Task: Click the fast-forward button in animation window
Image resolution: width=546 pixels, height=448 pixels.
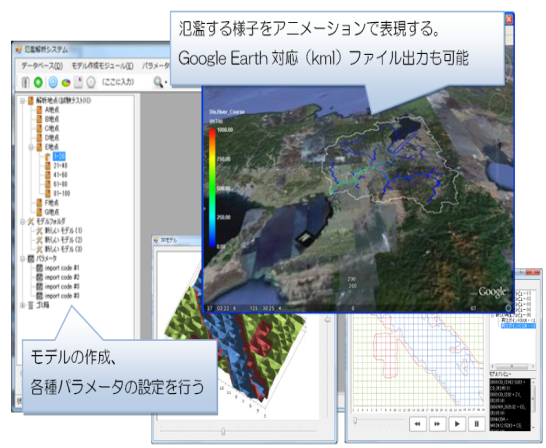Action: pyautogui.click(x=437, y=424)
